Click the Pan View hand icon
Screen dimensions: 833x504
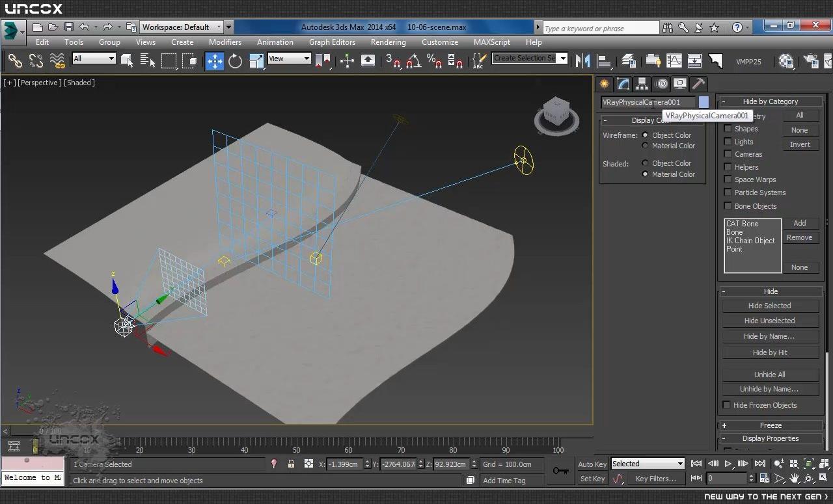[x=795, y=479]
